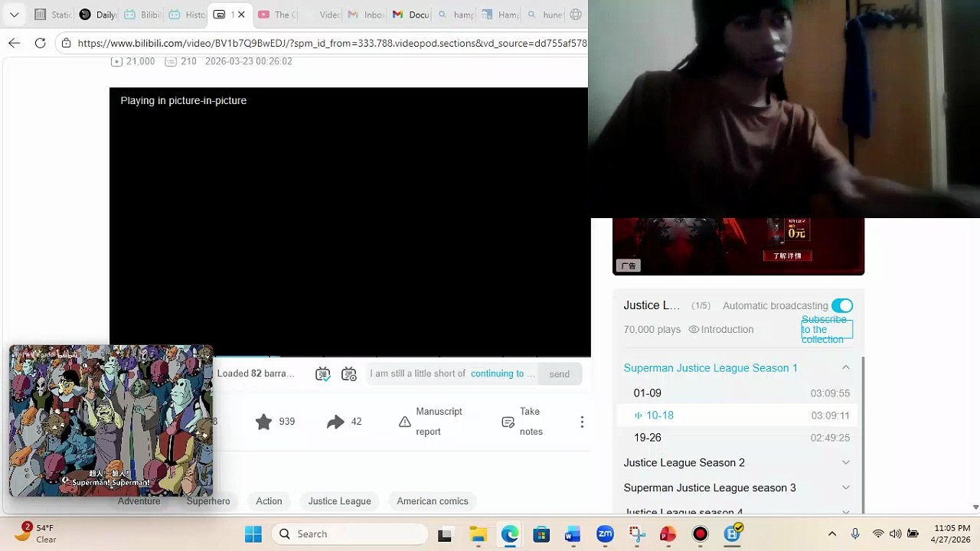
Task: Reload the Bilibili page
Action: pyautogui.click(x=41, y=43)
